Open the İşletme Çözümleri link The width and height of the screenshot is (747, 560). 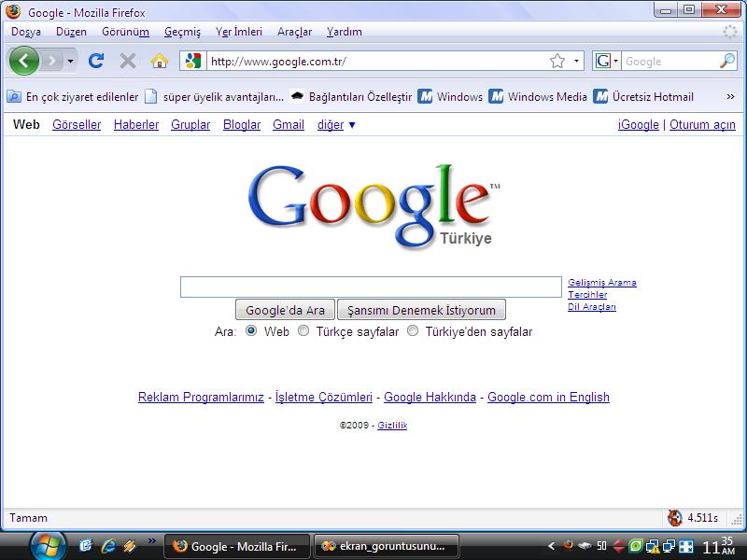click(x=323, y=398)
